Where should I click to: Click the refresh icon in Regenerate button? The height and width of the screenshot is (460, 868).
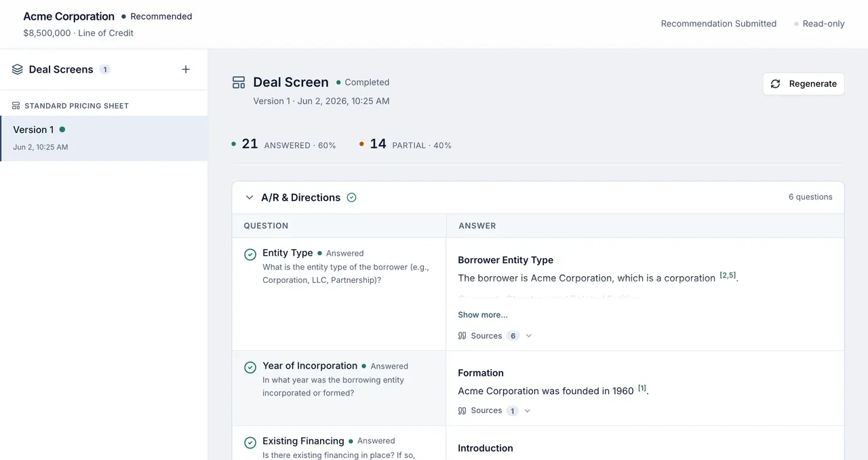(776, 83)
